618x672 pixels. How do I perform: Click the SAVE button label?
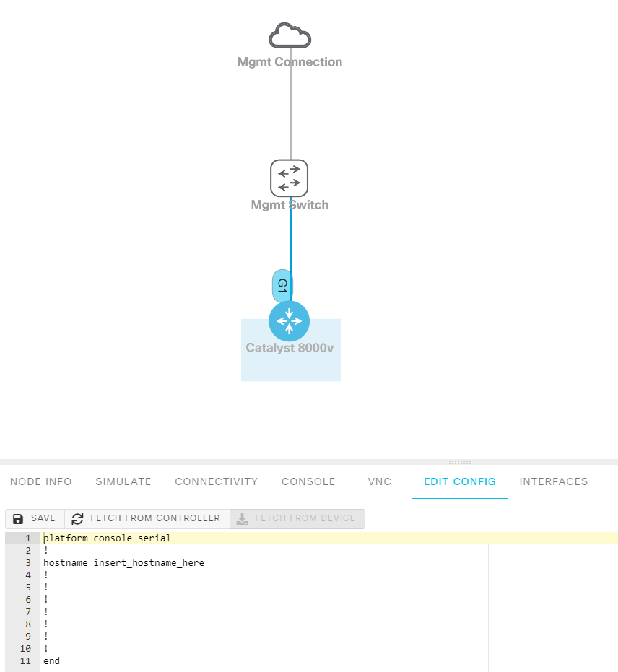click(43, 519)
